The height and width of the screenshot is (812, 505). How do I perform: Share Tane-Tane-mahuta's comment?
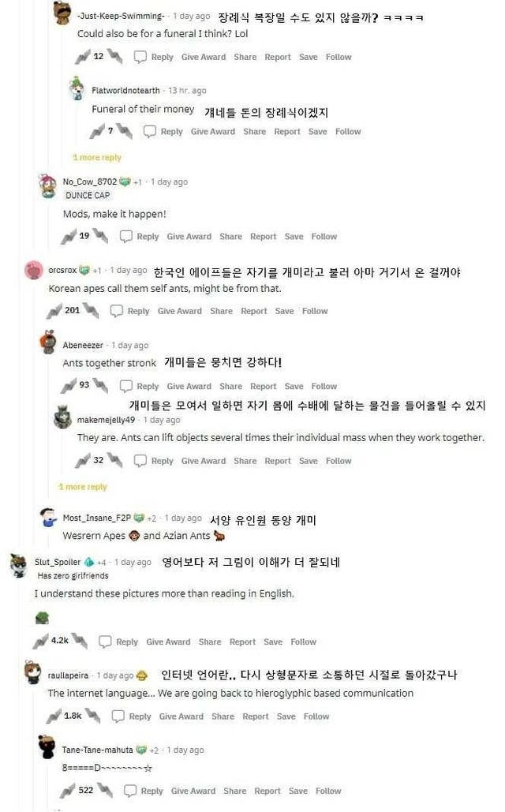click(x=234, y=791)
